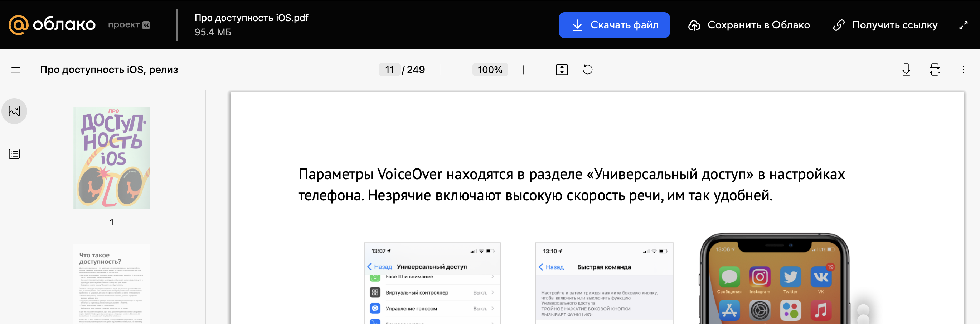Click the Облако logo
This screenshot has height=324, width=980.
click(52, 25)
